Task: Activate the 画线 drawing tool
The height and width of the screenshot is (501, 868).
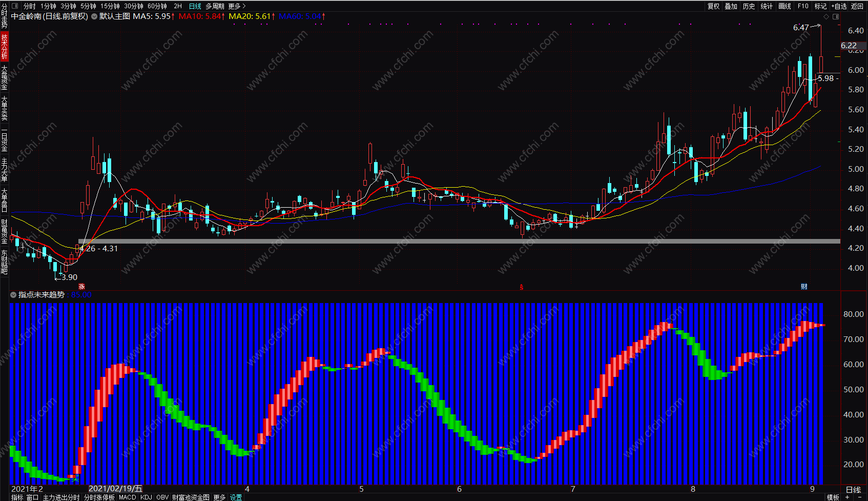Action: click(784, 6)
